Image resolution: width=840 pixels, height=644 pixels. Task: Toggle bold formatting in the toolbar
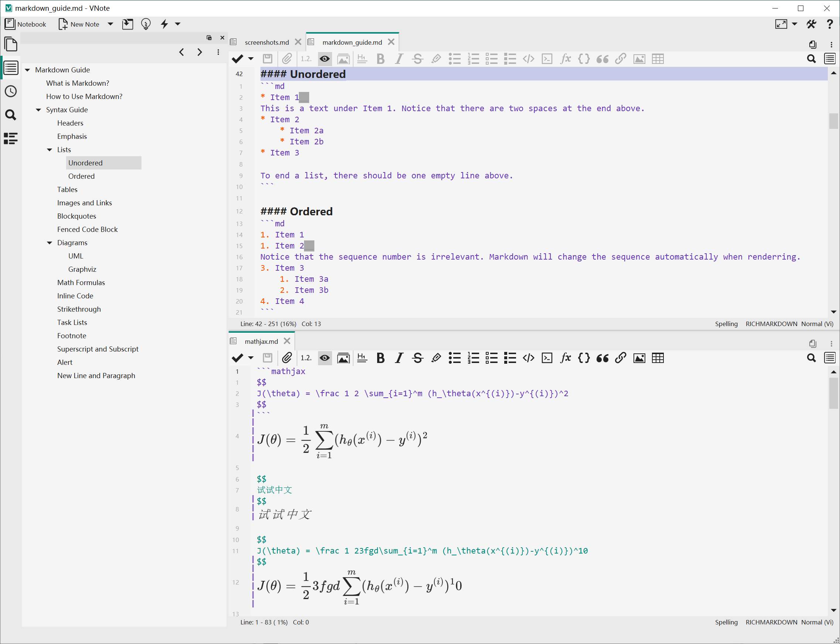(x=380, y=59)
